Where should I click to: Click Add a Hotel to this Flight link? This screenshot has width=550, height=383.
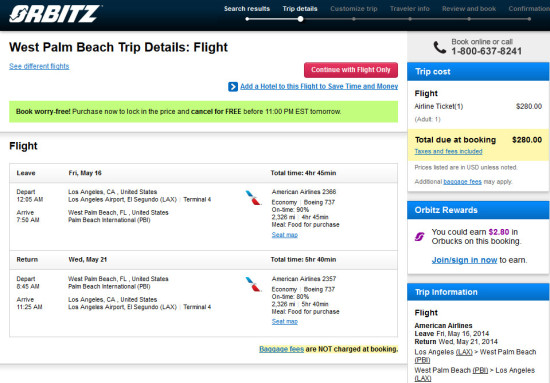click(x=319, y=86)
